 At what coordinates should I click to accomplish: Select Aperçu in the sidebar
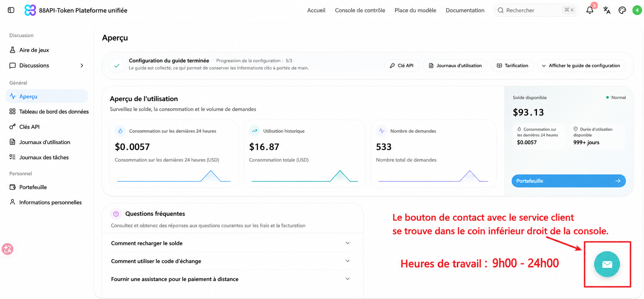click(47, 96)
